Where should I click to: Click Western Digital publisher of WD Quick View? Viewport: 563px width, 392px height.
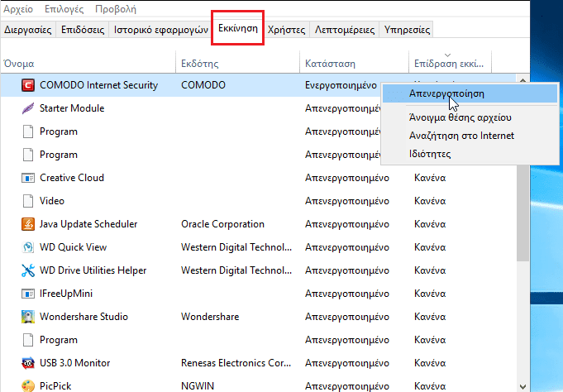point(236,247)
